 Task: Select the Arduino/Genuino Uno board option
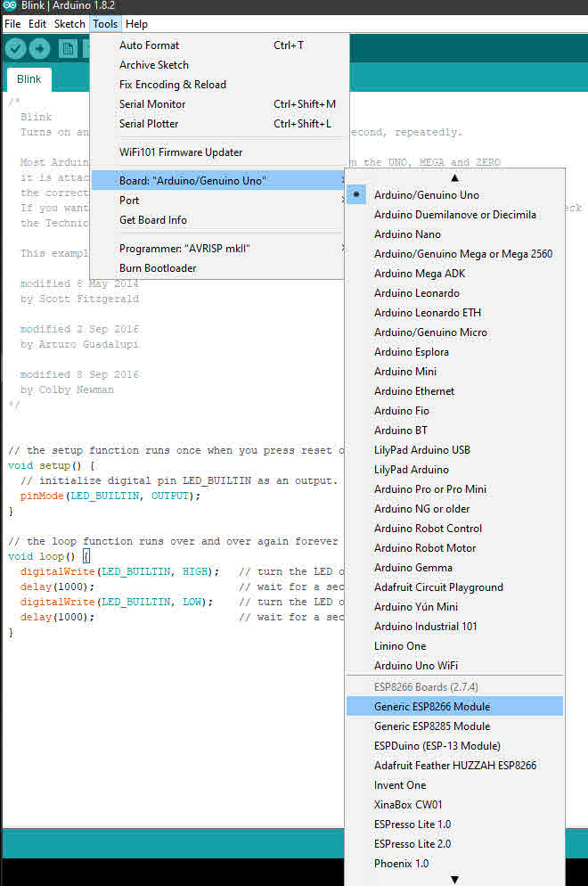(426, 195)
